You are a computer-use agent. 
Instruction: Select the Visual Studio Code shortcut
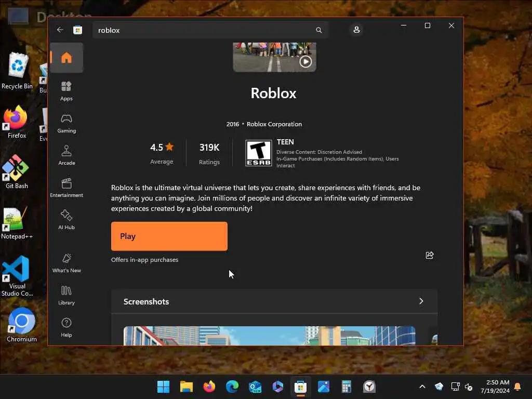pyautogui.click(x=17, y=276)
